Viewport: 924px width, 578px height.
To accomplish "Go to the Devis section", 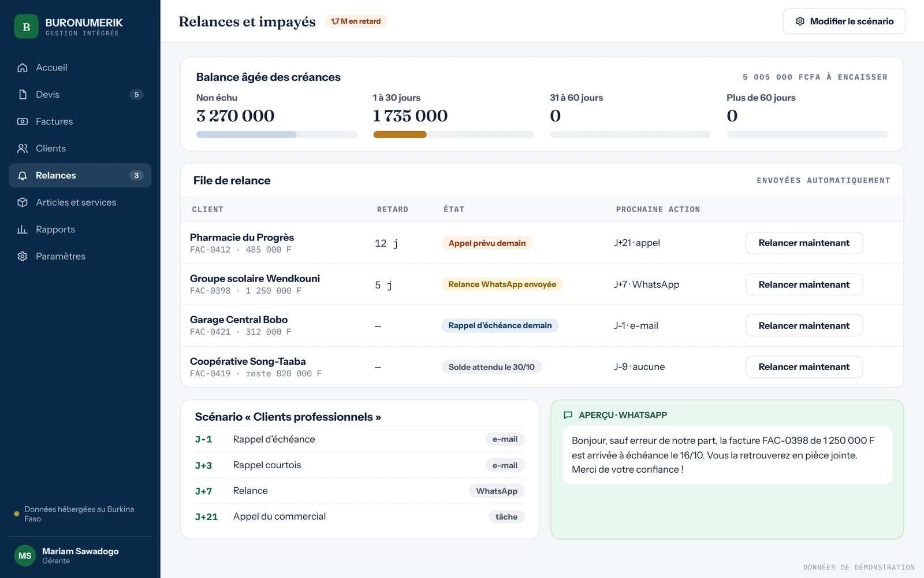I will pos(80,94).
